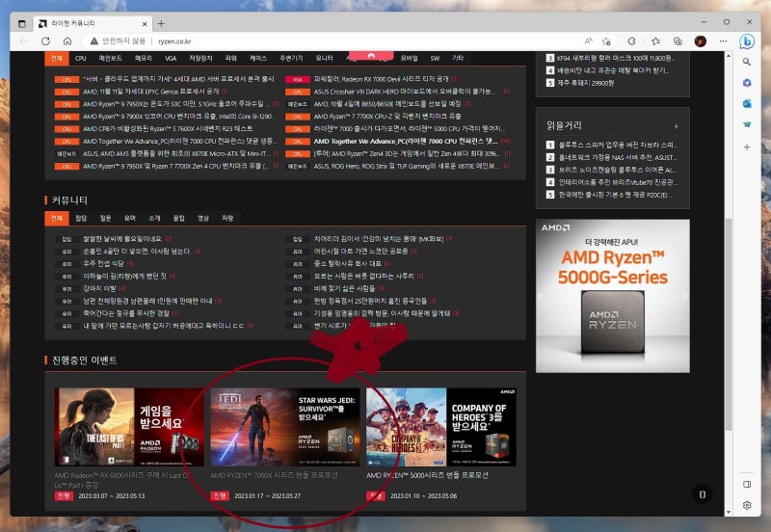Open The Last of Us event thumbnail
This screenshot has width=771, height=532.
(x=129, y=427)
